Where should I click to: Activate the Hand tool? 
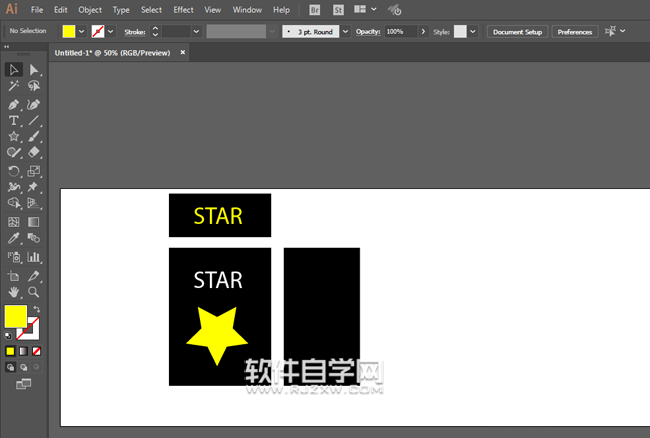(14, 292)
